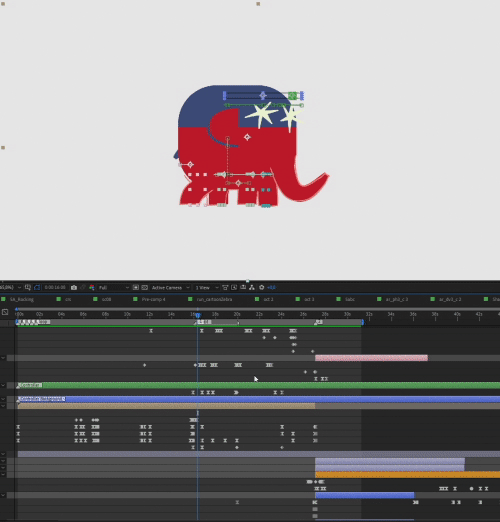
Task: Switch to the run_cartoonZebra timeline tab
Action: click(x=214, y=299)
